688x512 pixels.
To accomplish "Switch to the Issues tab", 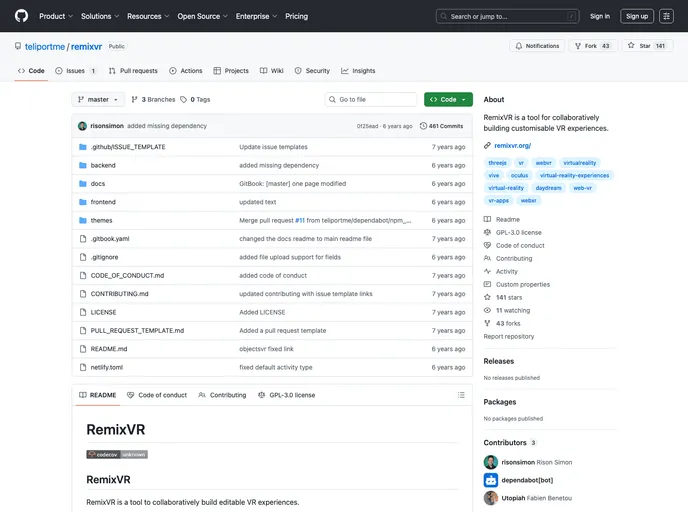I will pos(76,71).
